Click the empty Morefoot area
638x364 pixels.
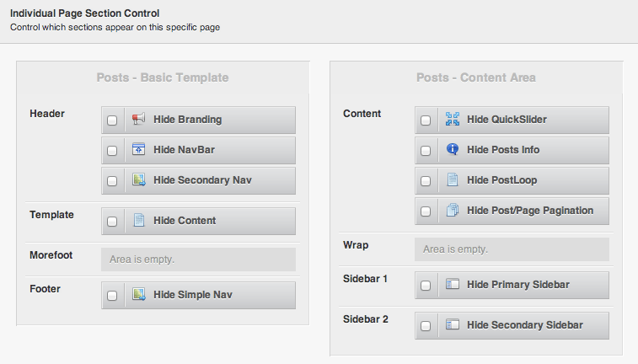point(198,260)
